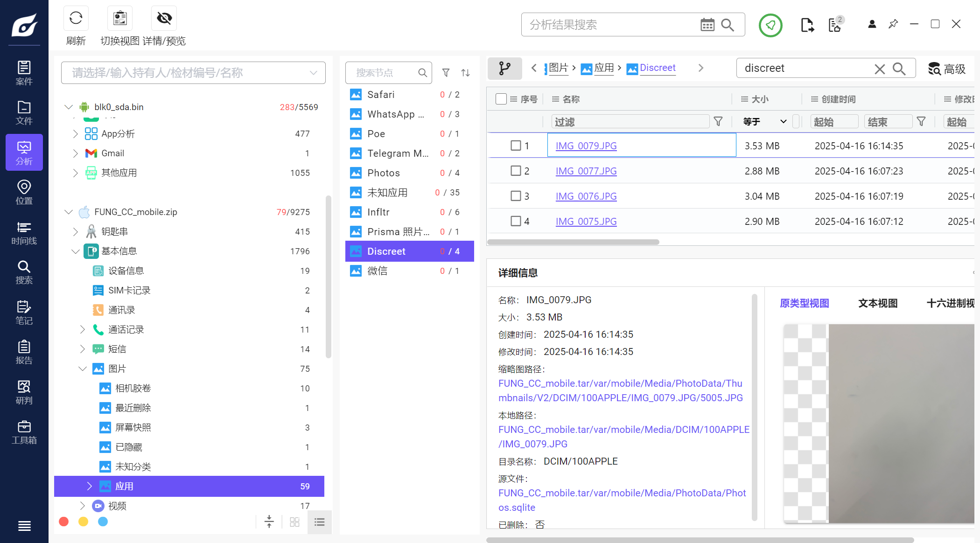Toggle the select-all header checkbox
This screenshot has height=543, width=980.
click(501, 99)
